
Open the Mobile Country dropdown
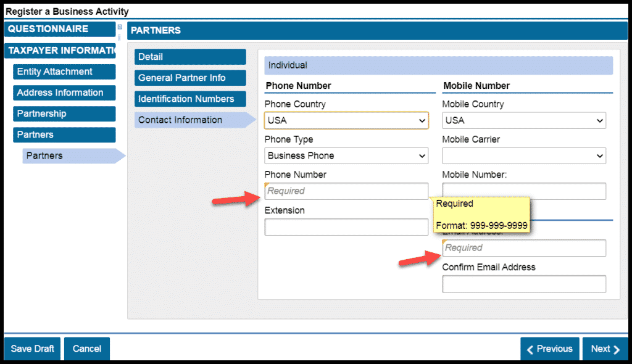click(524, 121)
